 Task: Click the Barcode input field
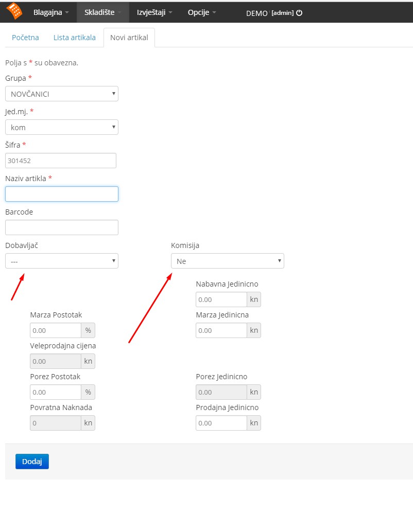(62, 227)
